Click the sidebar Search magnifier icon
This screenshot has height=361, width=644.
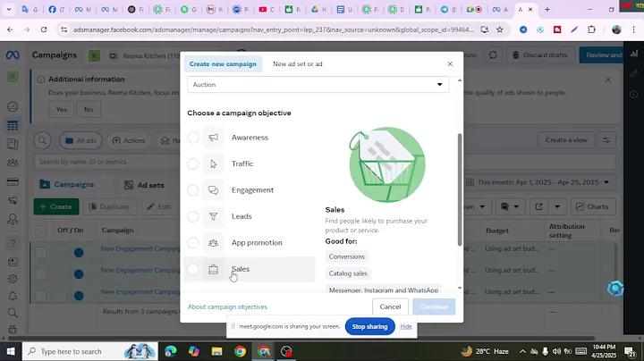click(x=13, y=313)
